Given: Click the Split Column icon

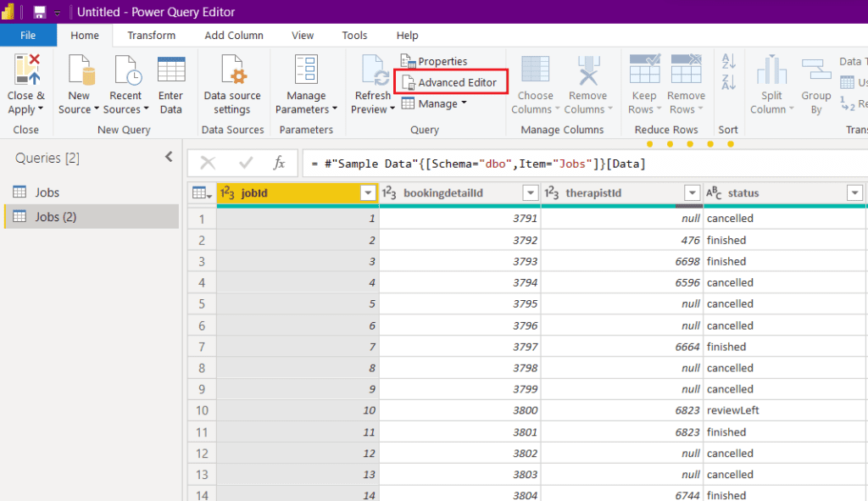Looking at the screenshot, I should (x=771, y=71).
